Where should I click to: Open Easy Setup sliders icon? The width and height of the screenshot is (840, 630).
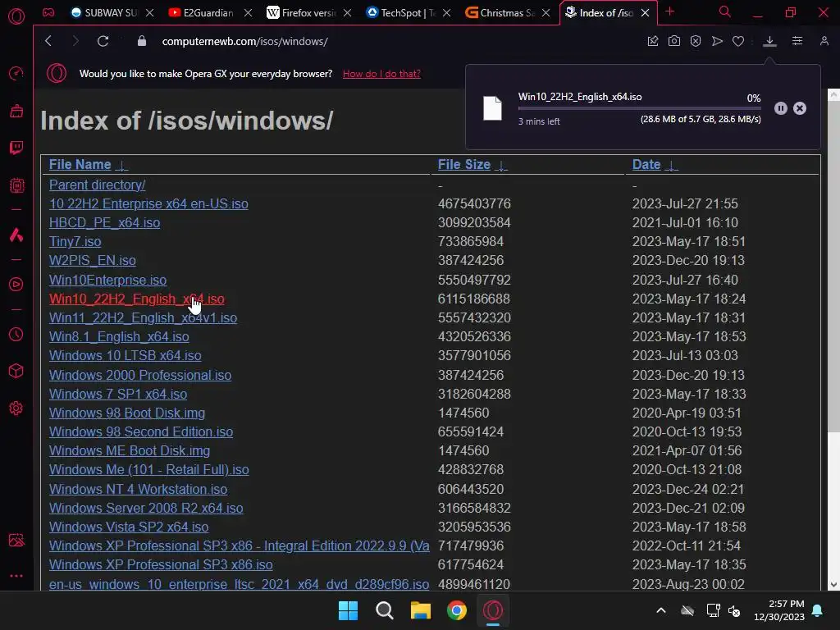pyautogui.click(x=797, y=41)
